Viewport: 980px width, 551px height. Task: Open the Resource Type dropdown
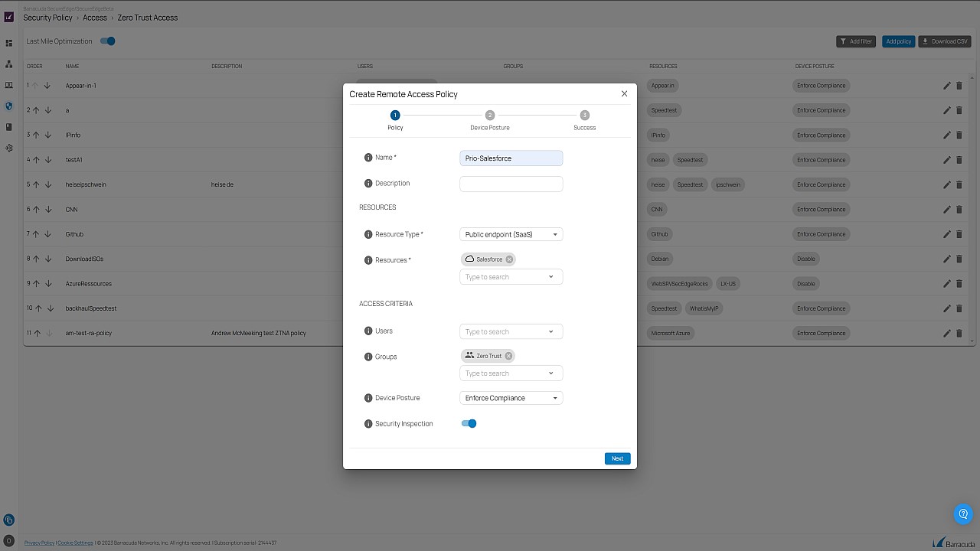coord(511,234)
